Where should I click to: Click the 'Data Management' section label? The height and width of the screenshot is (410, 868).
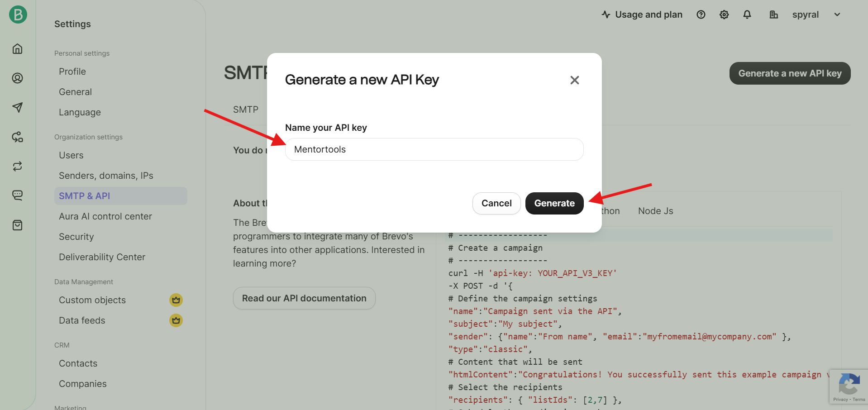coord(84,282)
